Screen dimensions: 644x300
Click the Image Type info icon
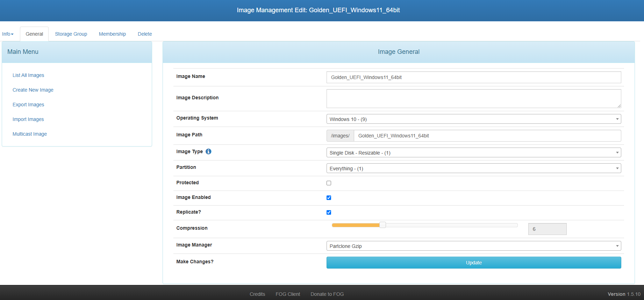(208, 151)
